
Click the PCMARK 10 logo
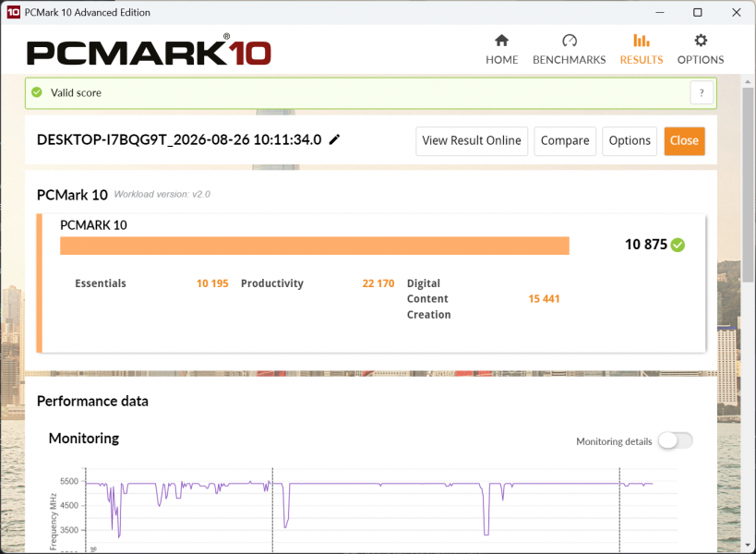(x=149, y=51)
